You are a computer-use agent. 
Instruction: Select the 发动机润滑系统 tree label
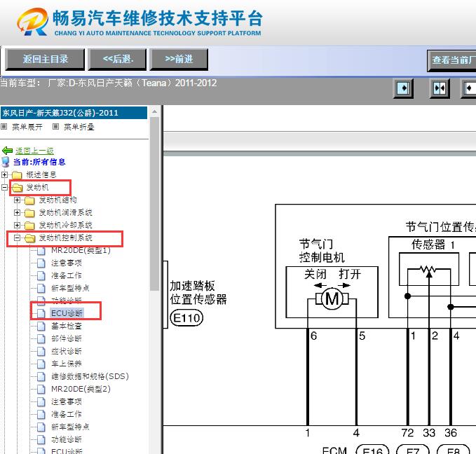tap(65, 212)
